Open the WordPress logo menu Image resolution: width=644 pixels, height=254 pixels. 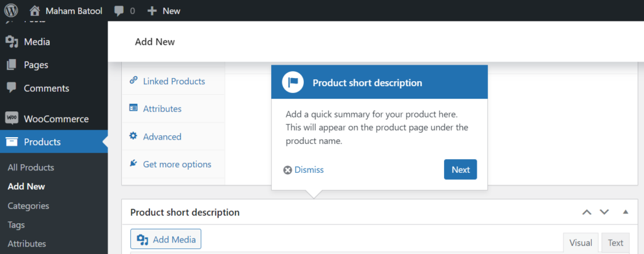point(11,11)
